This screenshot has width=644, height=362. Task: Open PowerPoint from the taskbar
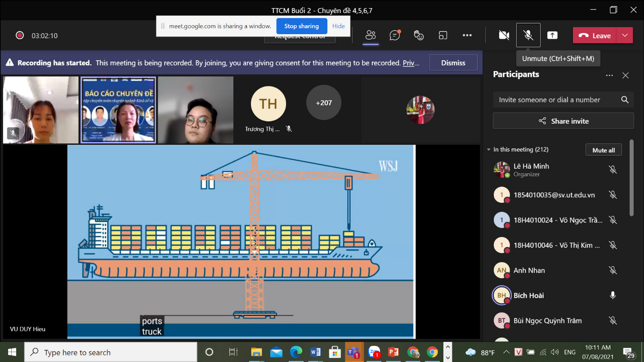pos(394,352)
